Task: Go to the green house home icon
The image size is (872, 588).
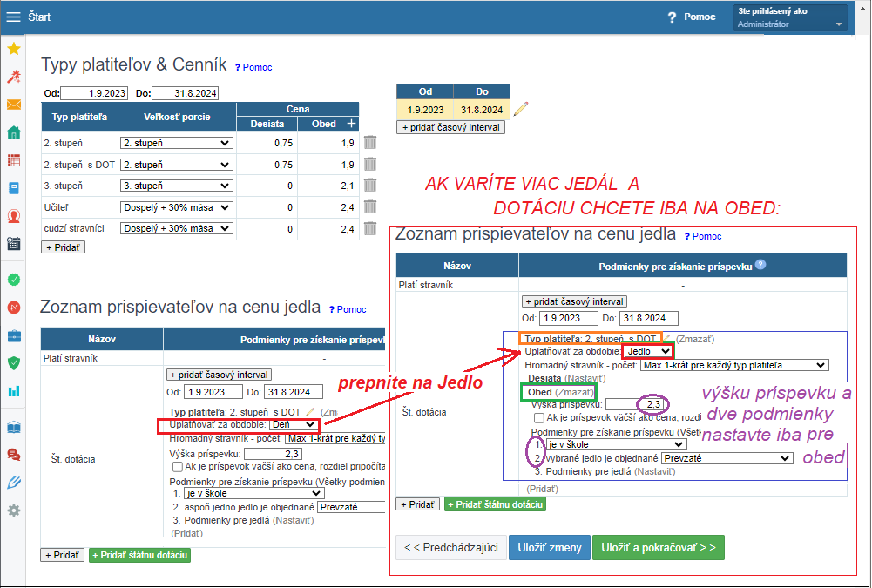Action: (14, 132)
